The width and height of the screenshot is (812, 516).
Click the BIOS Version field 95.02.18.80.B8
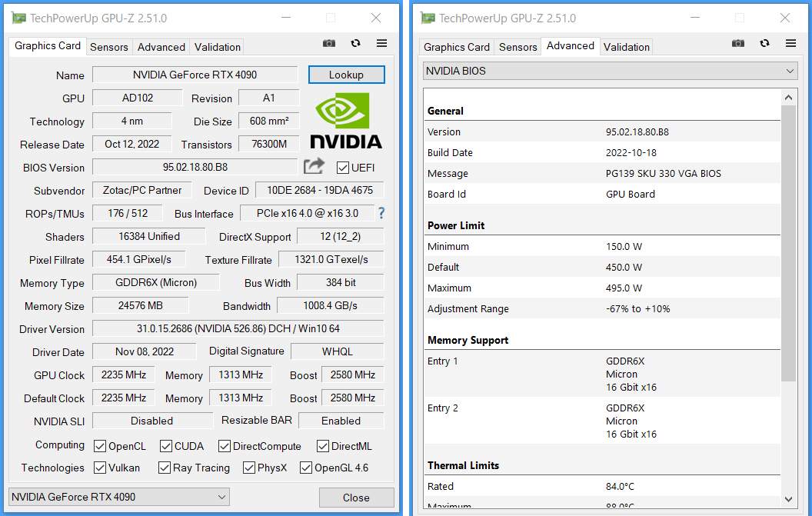point(195,168)
